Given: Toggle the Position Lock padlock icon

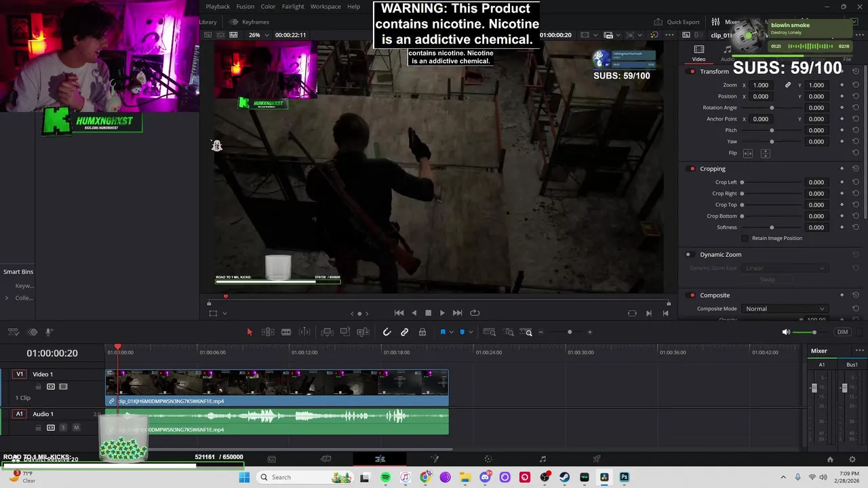Looking at the screenshot, I should [x=422, y=332].
